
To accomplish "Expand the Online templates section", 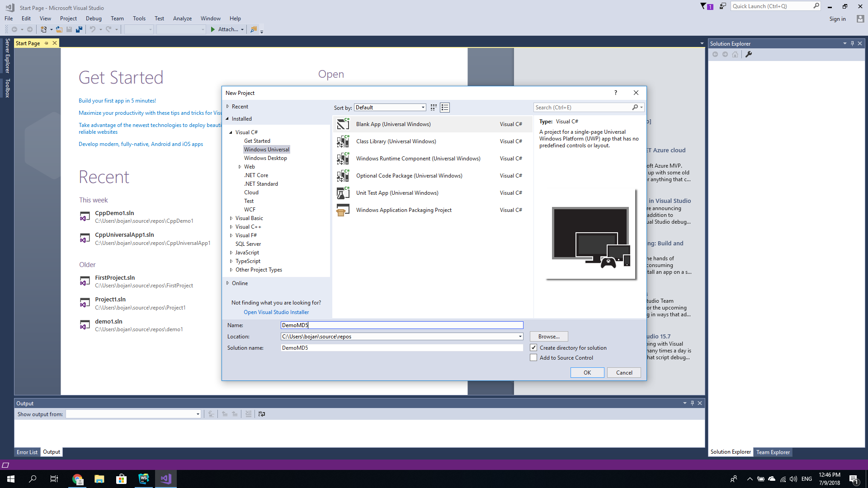I will click(227, 283).
